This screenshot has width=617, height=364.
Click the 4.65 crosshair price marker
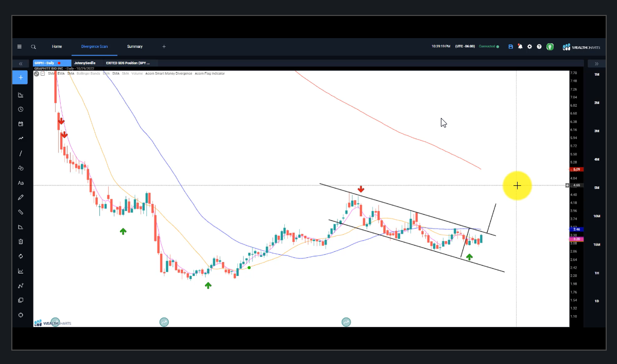pyautogui.click(x=576, y=185)
